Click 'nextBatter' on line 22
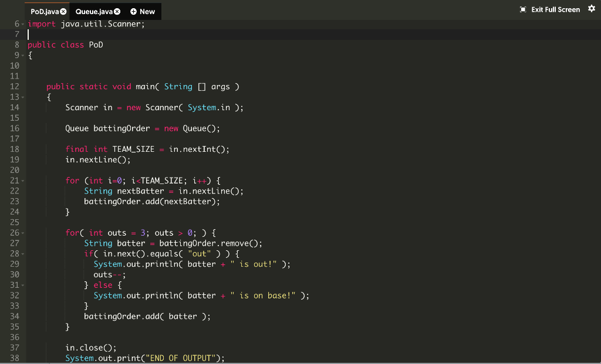Image resolution: width=601 pixels, height=364 pixels. (140, 191)
